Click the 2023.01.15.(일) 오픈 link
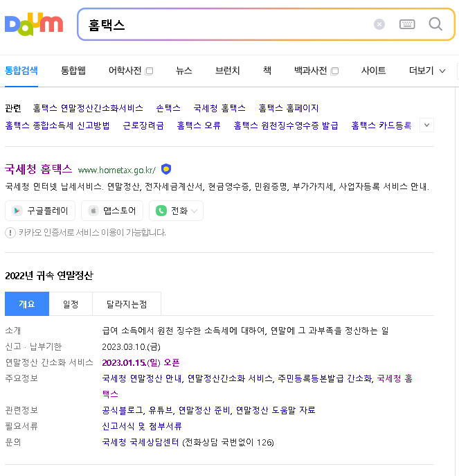Screen dimensions: 459x476 point(141,362)
